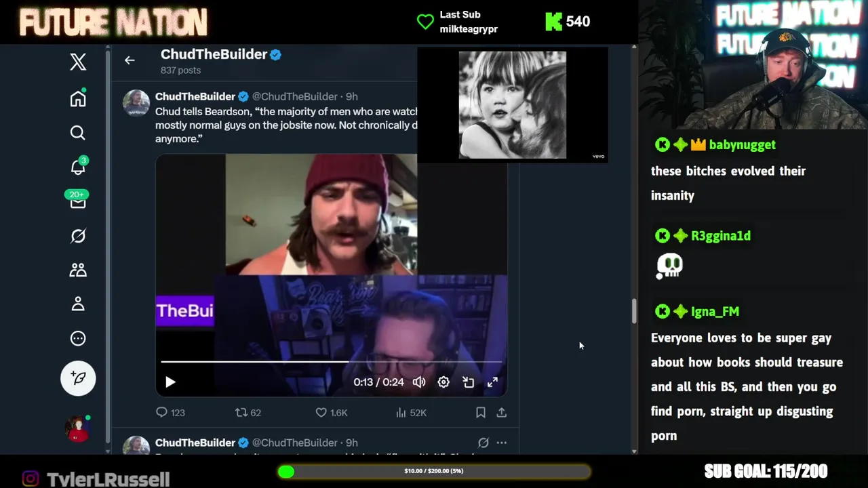Seek on the video progress bar
The image size is (868, 488).
point(332,362)
